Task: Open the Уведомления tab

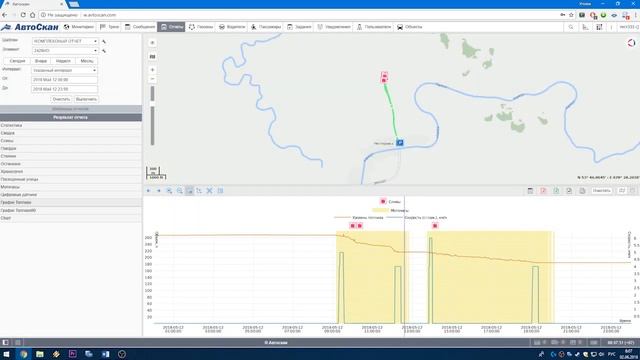Action: pos(334,27)
